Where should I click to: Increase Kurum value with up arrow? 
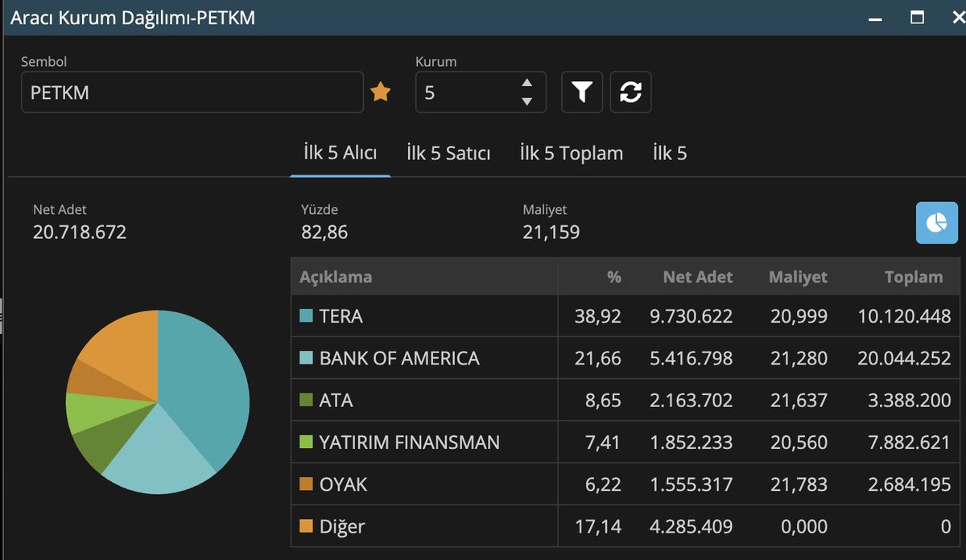click(526, 83)
